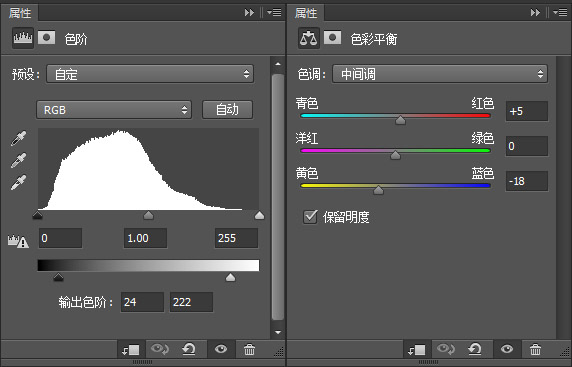Click the output levels field showing 24
This screenshot has width=572, height=367.
point(142,302)
